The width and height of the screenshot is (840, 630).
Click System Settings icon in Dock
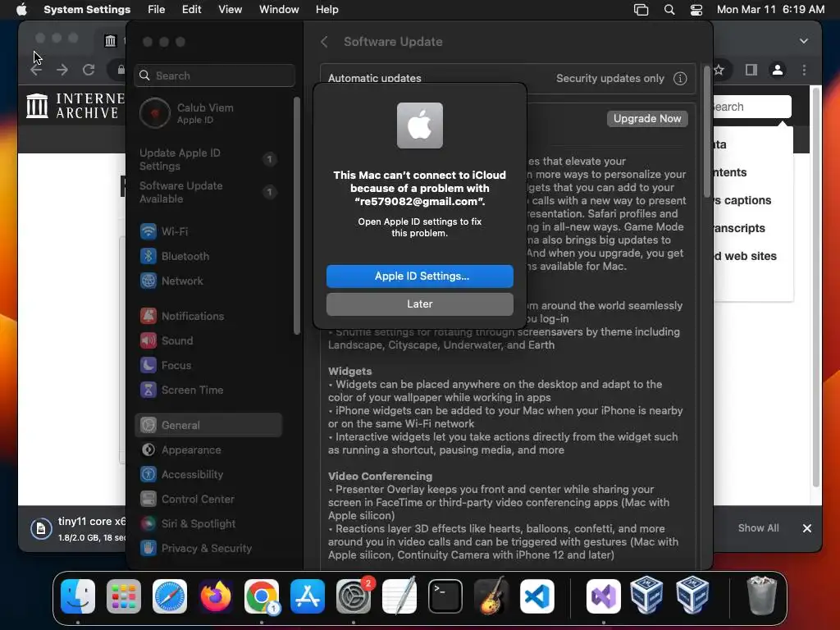pos(354,596)
